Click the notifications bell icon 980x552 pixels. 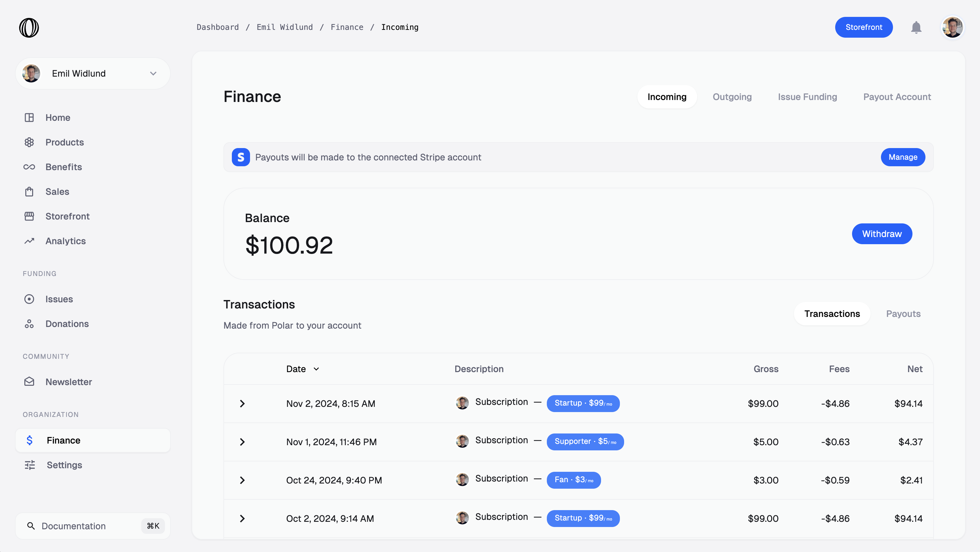pyautogui.click(x=916, y=27)
